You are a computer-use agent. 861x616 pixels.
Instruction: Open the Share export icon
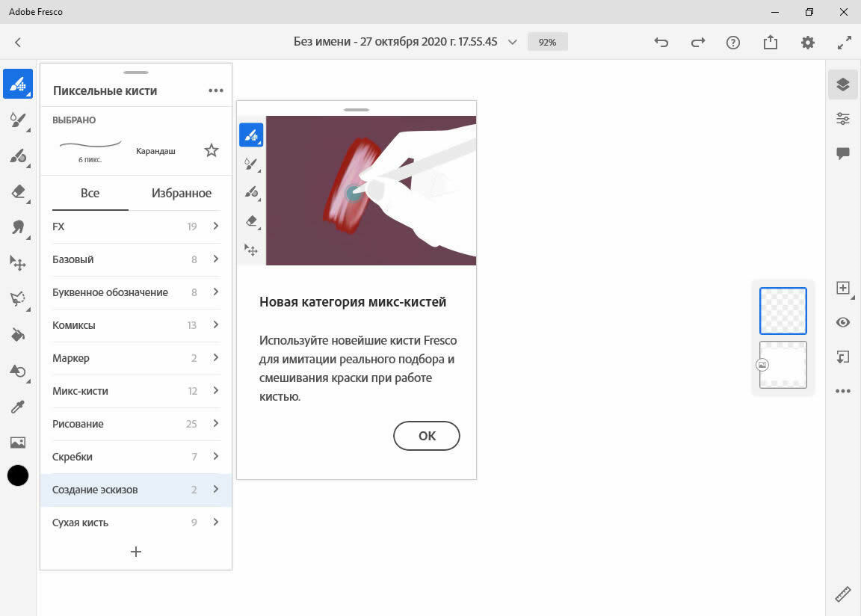click(x=771, y=43)
